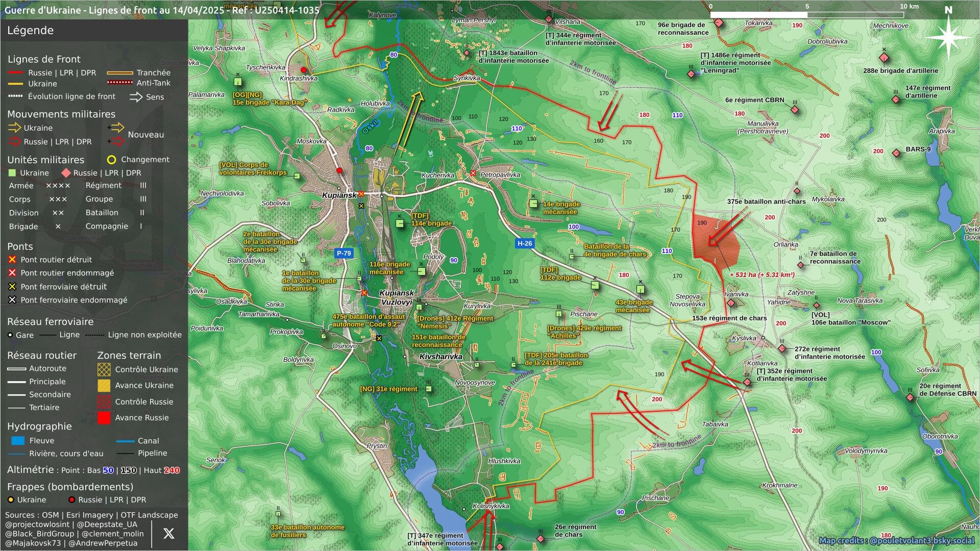Click the destroyed road bridge icon at Kupiansk
The height and width of the screenshot is (551, 980).
(x=361, y=194)
